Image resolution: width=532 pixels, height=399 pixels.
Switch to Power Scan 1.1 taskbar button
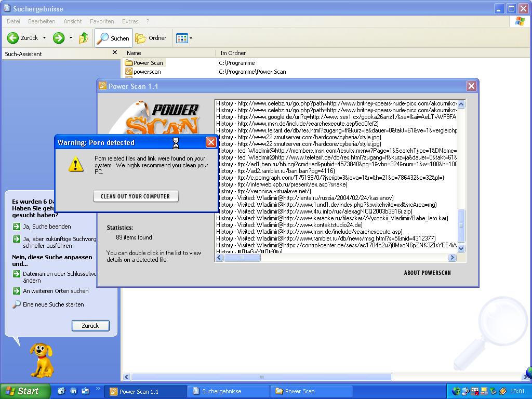pos(146,392)
